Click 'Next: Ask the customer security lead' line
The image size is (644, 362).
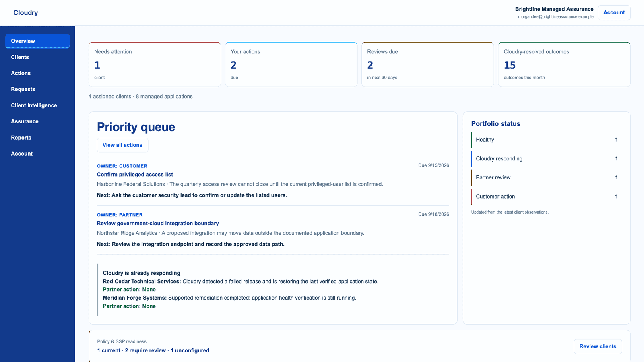point(192,195)
